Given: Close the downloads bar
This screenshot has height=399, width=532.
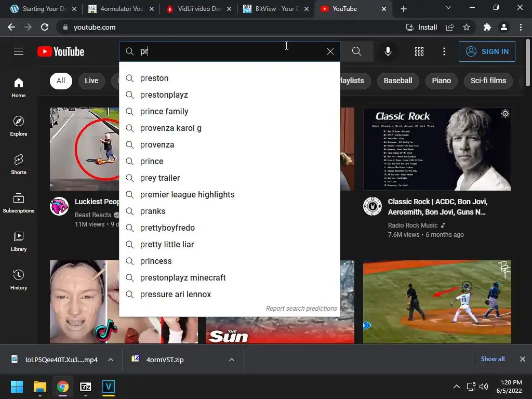Looking at the screenshot, I should coord(523,359).
